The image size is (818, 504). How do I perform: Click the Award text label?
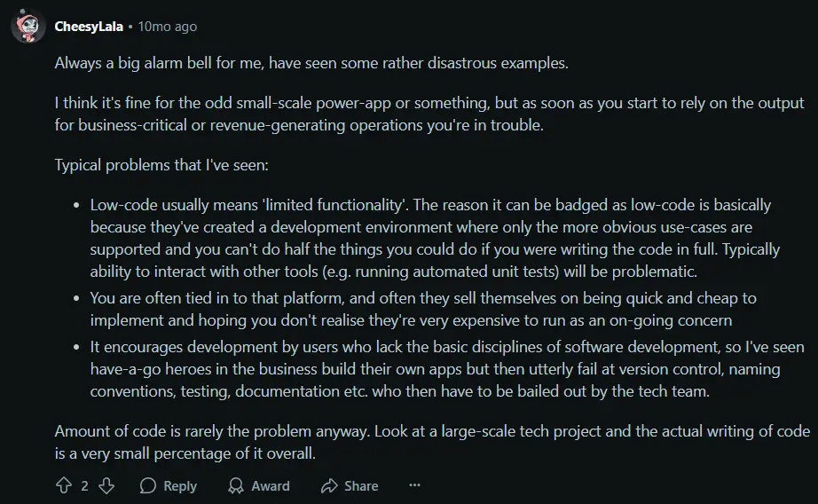[x=271, y=485]
